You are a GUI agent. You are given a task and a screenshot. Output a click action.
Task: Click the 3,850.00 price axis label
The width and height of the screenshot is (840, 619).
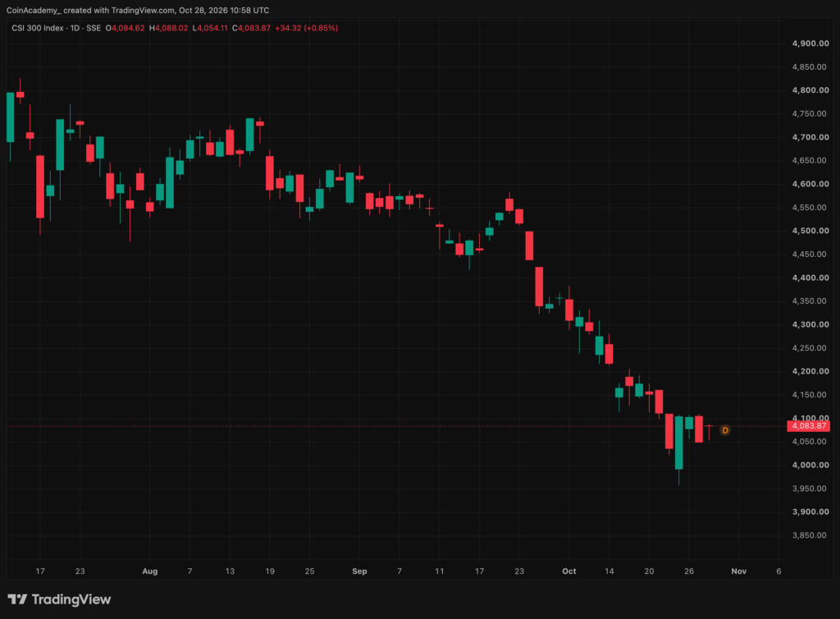click(x=810, y=535)
